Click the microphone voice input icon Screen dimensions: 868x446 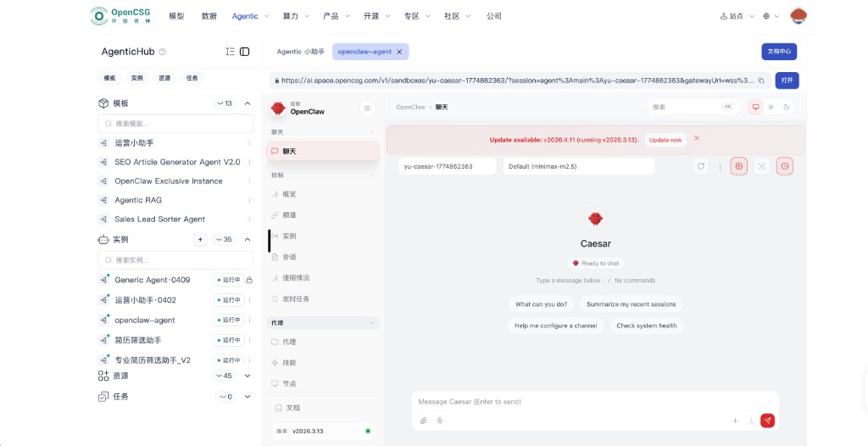(x=440, y=421)
